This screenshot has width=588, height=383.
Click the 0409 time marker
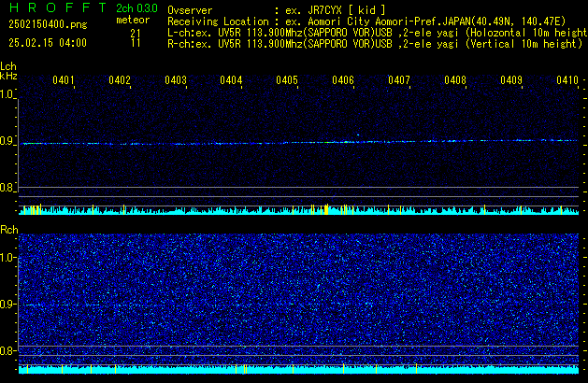point(511,80)
